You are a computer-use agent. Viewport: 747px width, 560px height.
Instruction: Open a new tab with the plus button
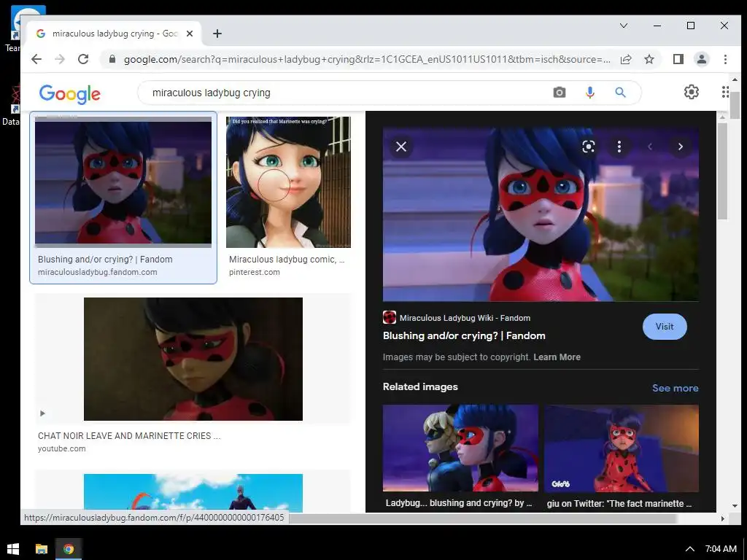pyautogui.click(x=217, y=34)
